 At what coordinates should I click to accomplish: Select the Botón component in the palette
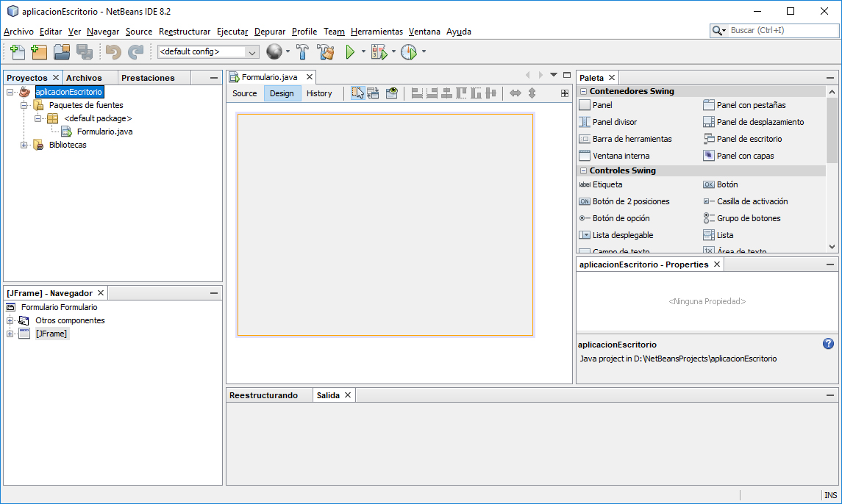(x=720, y=184)
